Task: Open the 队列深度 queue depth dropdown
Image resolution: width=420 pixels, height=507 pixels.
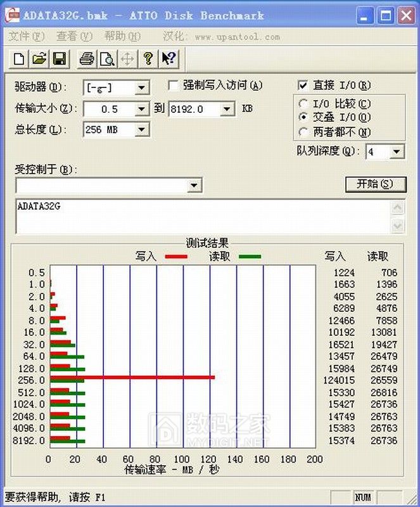Action: [x=397, y=151]
